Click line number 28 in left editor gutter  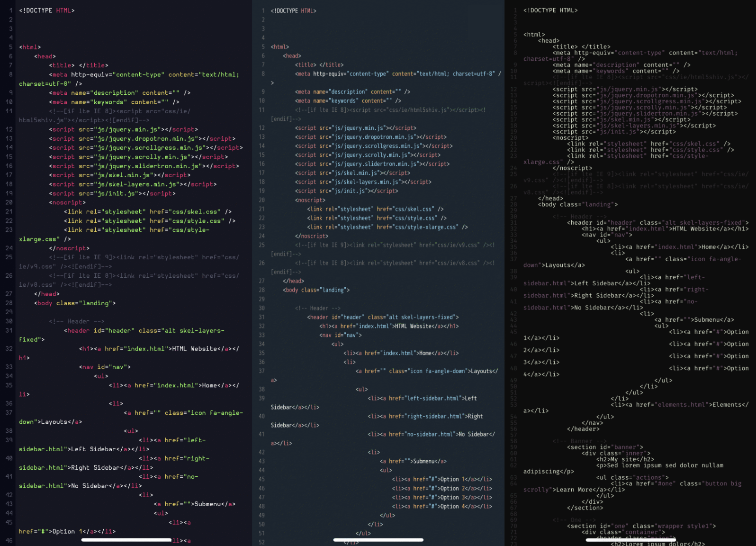click(9, 303)
